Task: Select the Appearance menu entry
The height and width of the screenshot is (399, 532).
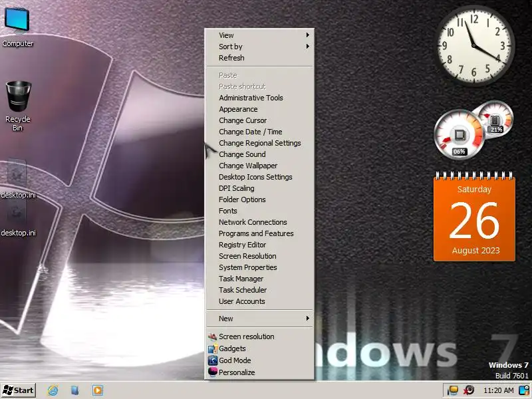Action: [x=260, y=109]
